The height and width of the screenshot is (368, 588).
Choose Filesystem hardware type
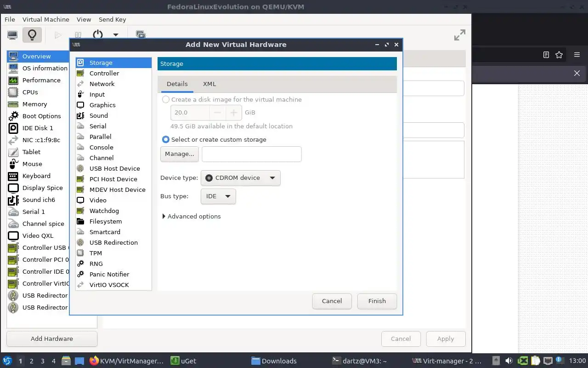point(113,221)
